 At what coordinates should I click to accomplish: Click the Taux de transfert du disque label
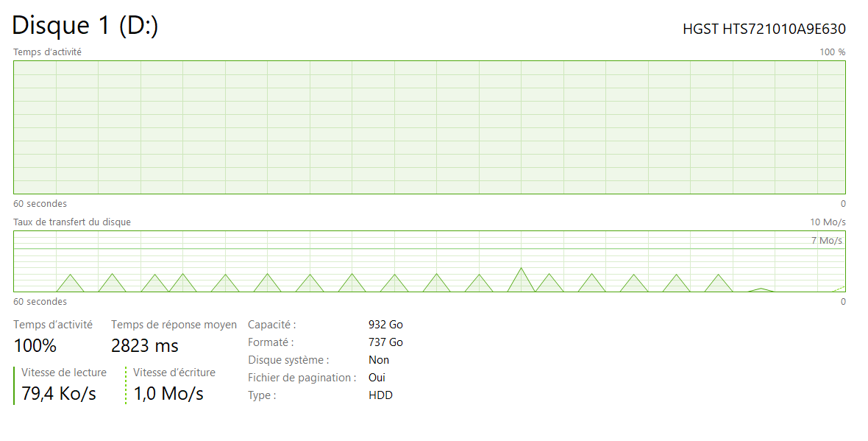point(72,222)
